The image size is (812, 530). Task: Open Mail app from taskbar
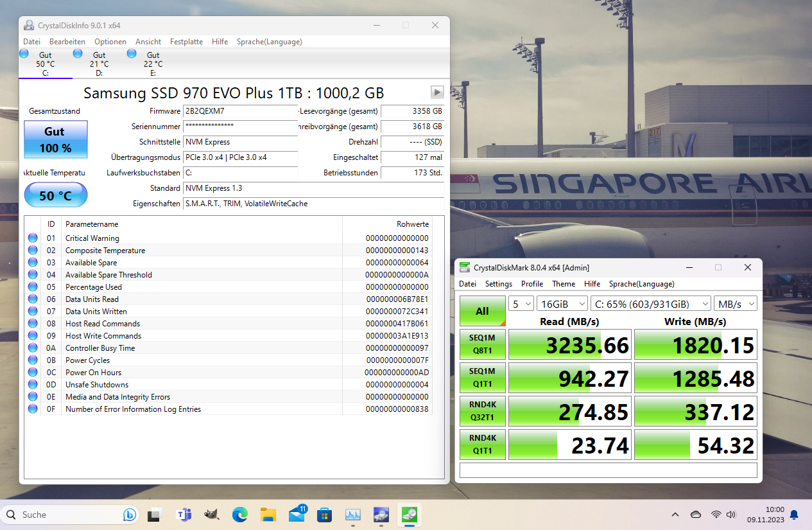click(297, 514)
